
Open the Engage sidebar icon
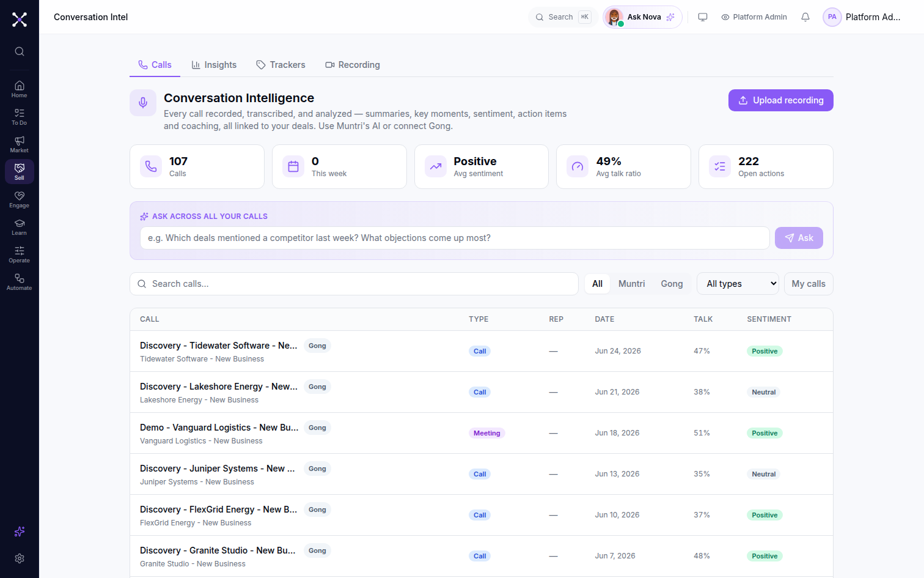click(19, 199)
